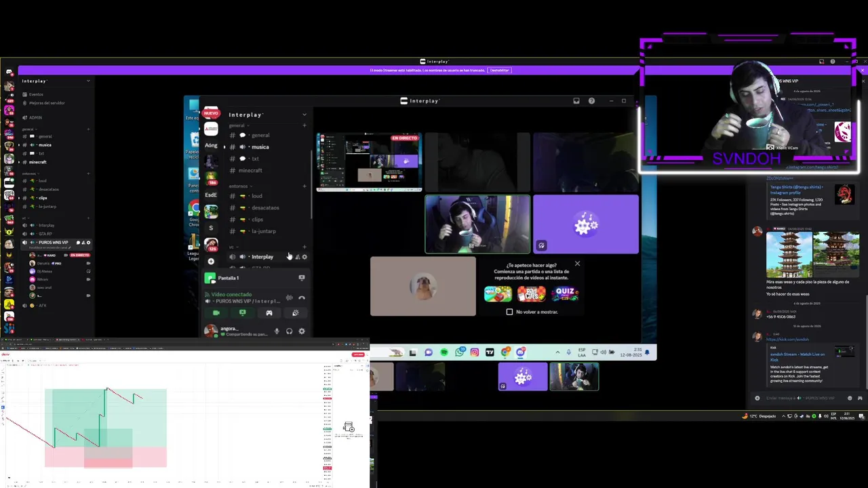Open user settings gear beside angora username

pos(302,331)
